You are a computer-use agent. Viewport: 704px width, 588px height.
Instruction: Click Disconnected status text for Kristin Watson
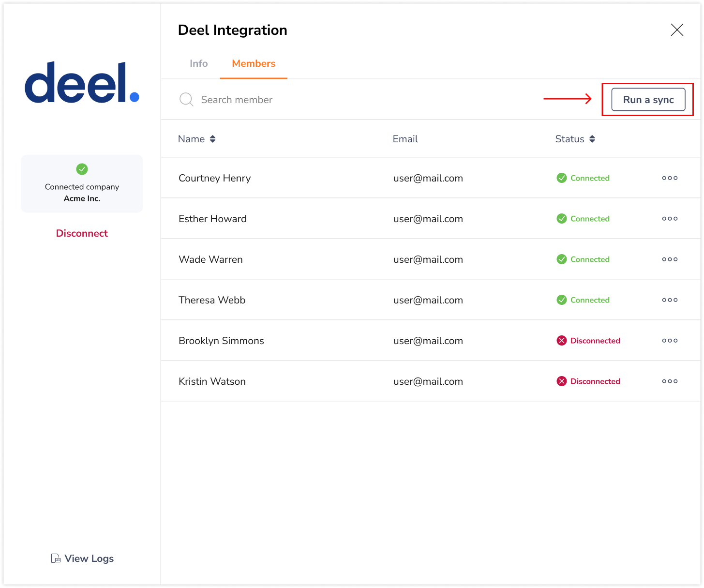595,381
